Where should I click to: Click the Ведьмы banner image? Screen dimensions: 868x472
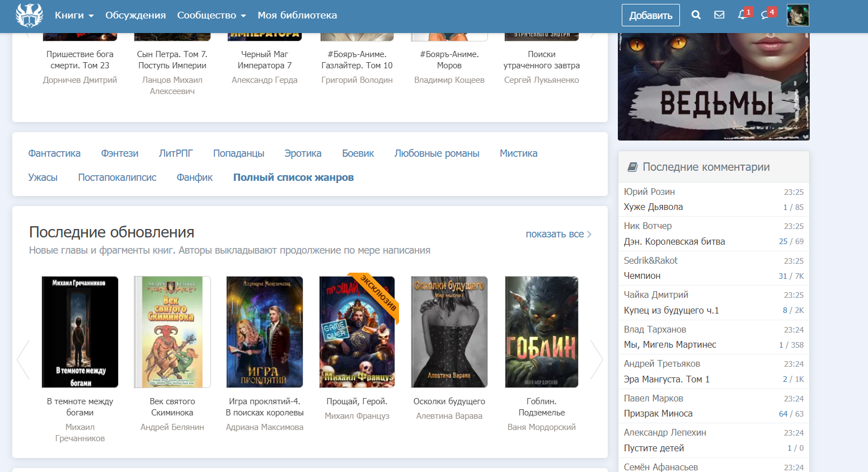point(714,86)
